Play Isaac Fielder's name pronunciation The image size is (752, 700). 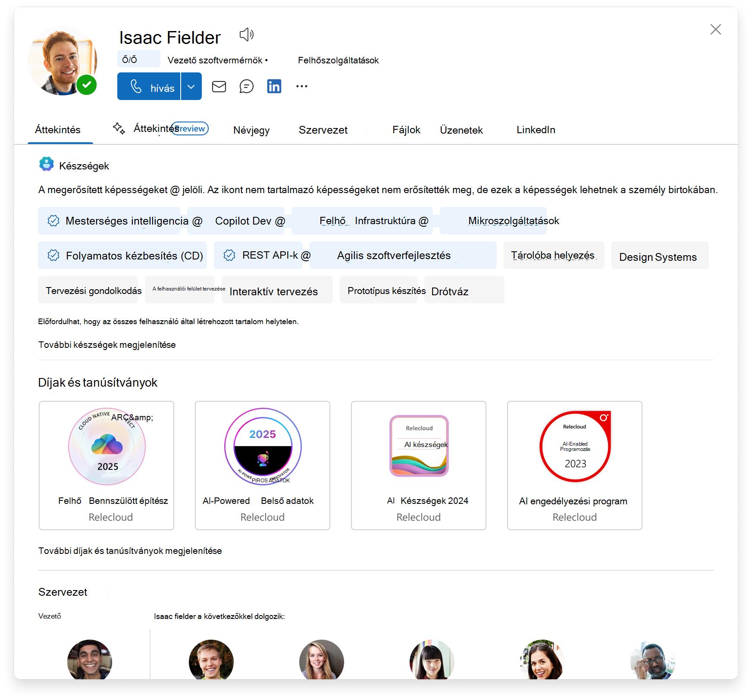pyautogui.click(x=247, y=34)
